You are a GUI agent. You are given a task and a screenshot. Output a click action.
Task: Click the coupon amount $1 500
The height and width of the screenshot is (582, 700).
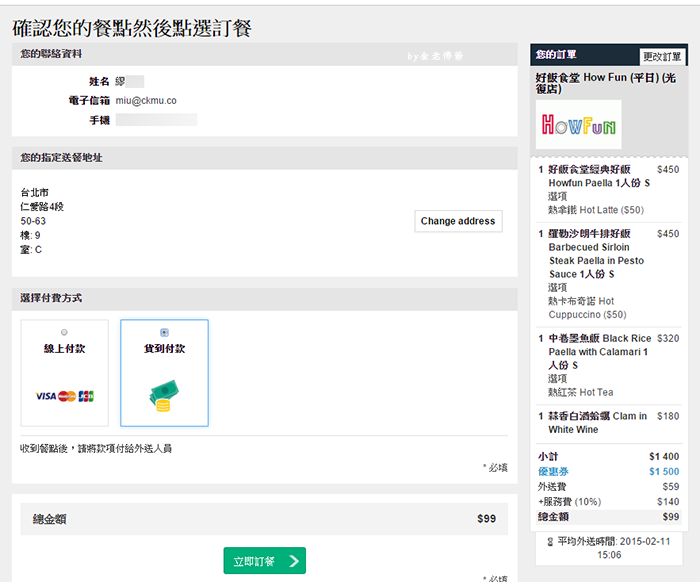(x=664, y=472)
